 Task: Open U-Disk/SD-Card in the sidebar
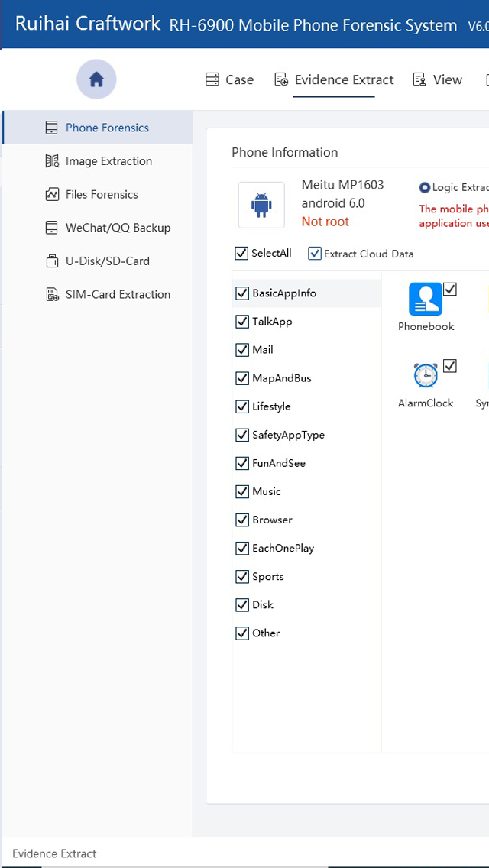point(107,261)
